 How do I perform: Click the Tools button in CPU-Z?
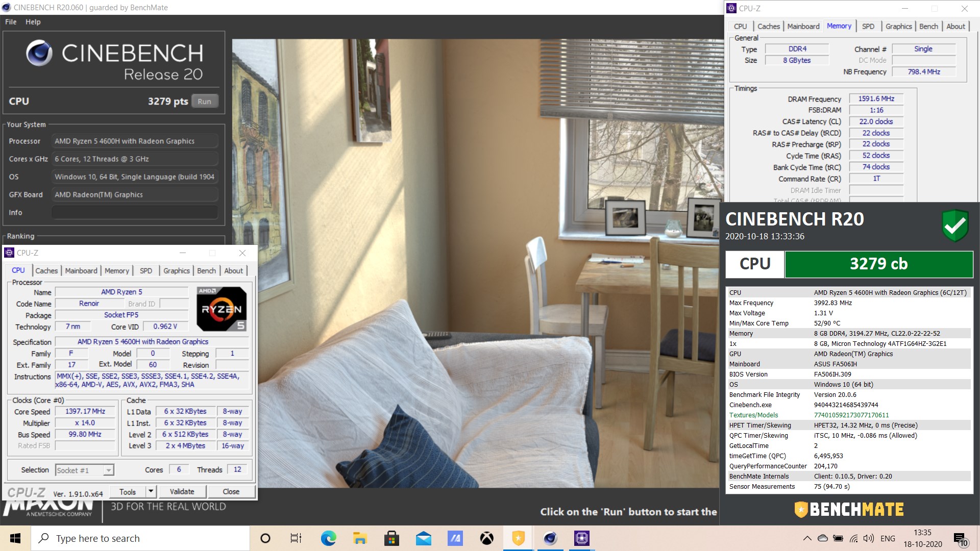(128, 491)
